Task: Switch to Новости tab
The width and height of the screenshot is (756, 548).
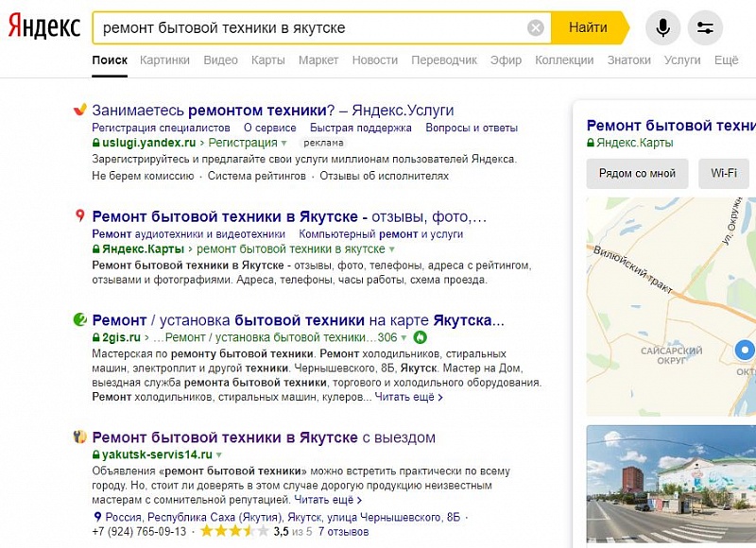Action: point(374,60)
